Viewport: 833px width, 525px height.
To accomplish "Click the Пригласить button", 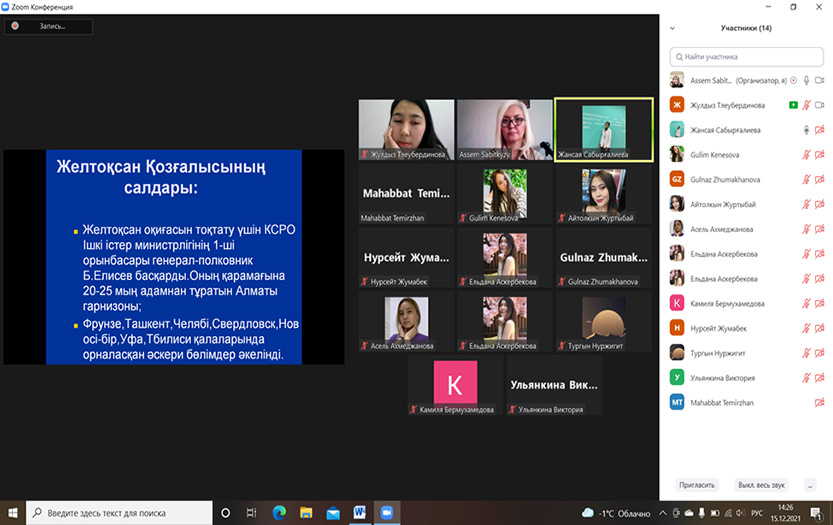I will [697, 485].
